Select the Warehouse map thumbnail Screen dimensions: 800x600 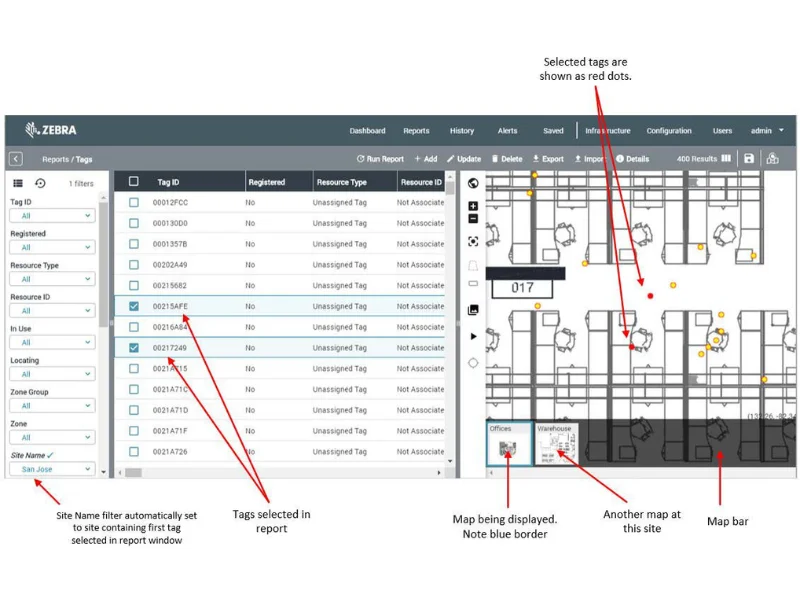pyautogui.click(x=556, y=444)
